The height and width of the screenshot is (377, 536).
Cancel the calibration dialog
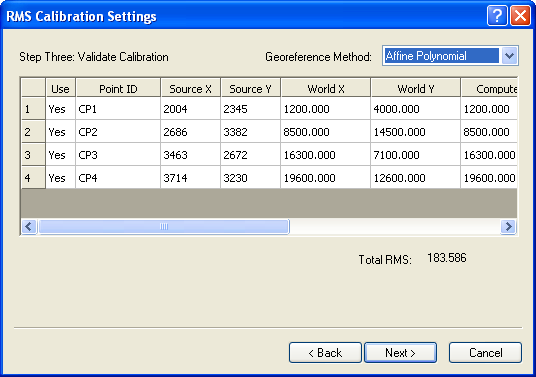coord(485,352)
